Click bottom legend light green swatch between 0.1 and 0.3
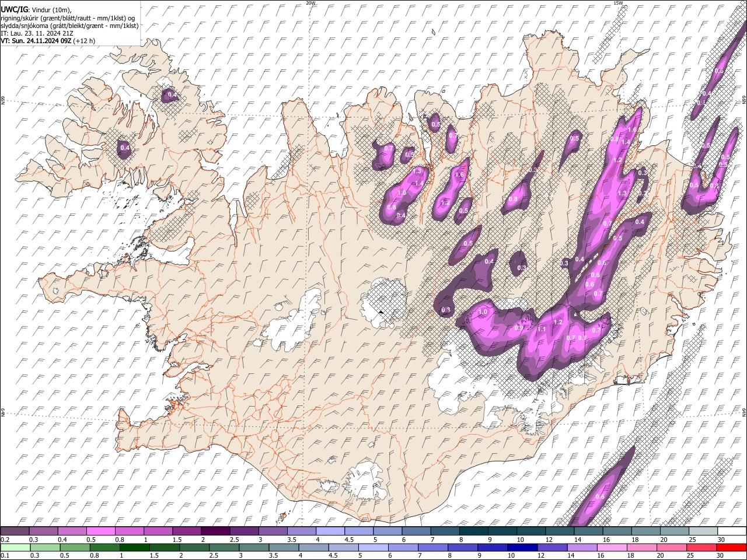This screenshot has width=747, height=560. (15, 547)
